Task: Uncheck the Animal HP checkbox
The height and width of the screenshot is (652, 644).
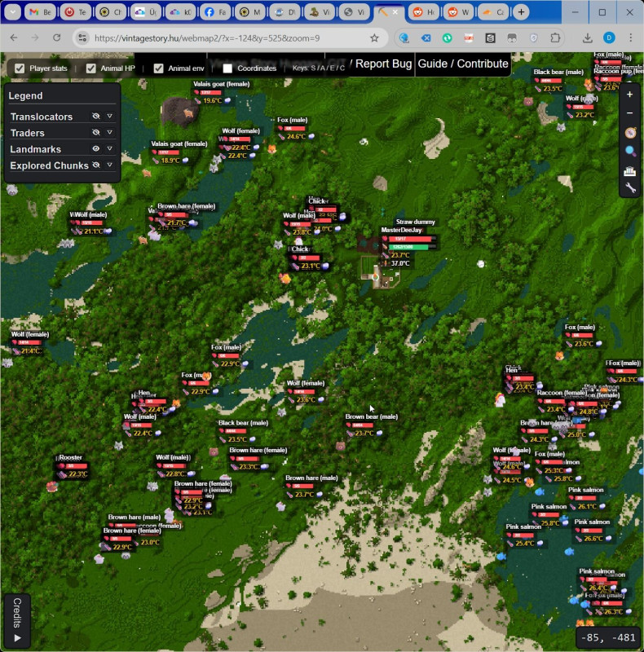Action: pyautogui.click(x=90, y=68)
